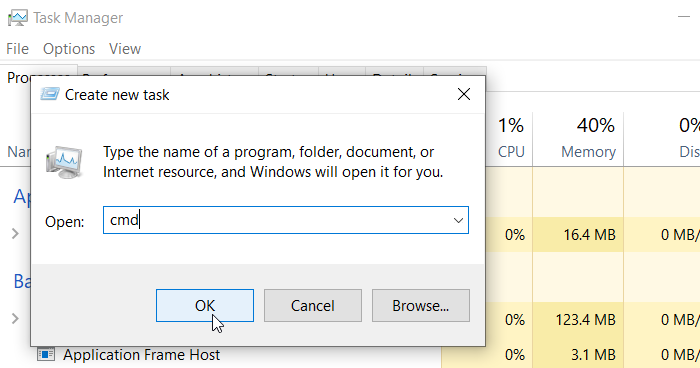Click the Cancel button
The image size is (700, 368).
tap(312, 305)
